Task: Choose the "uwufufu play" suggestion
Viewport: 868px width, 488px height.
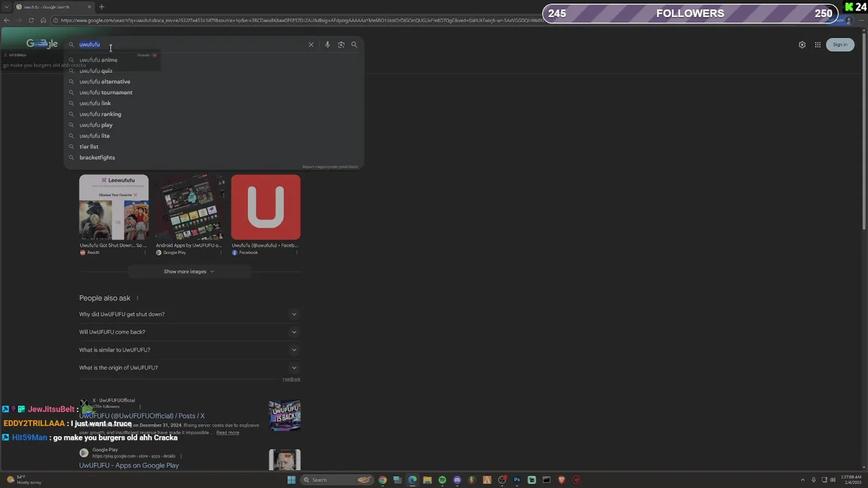Action: [x=214, y=125]
